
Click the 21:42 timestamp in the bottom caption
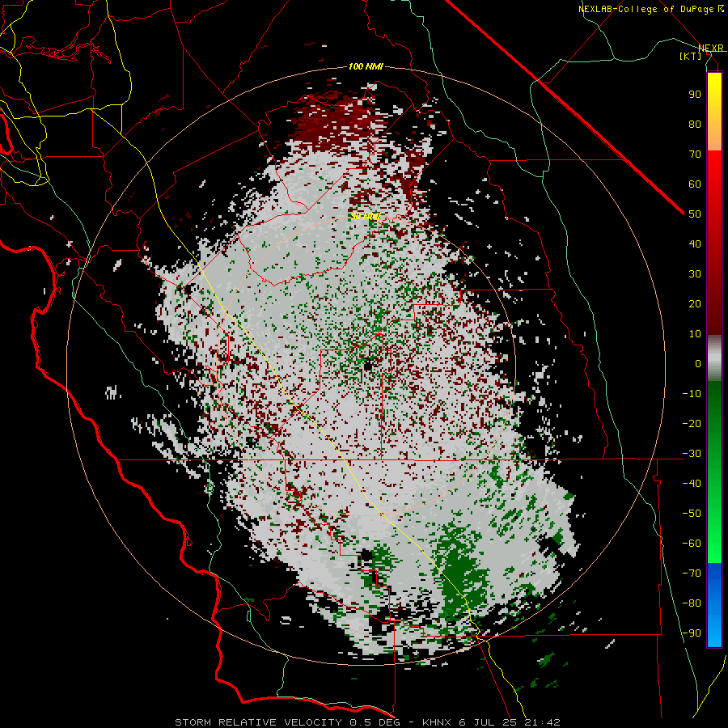pyautogui.click(x=542, y=722)
